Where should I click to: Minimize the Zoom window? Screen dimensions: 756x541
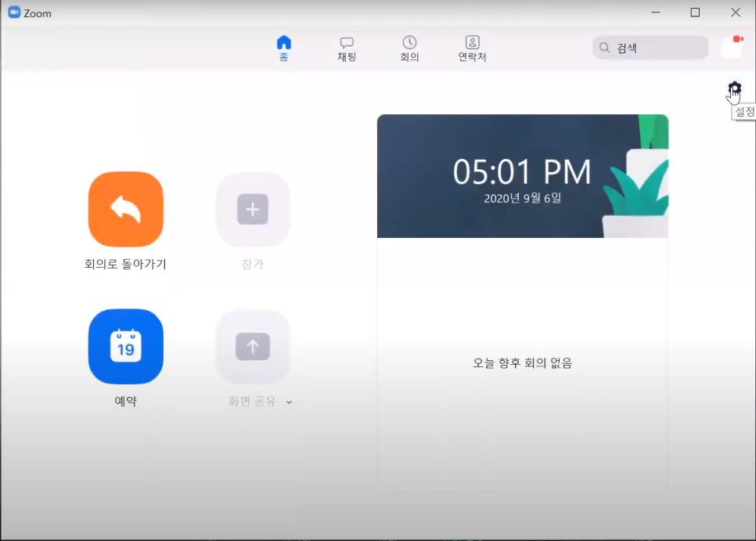(656, 13)
